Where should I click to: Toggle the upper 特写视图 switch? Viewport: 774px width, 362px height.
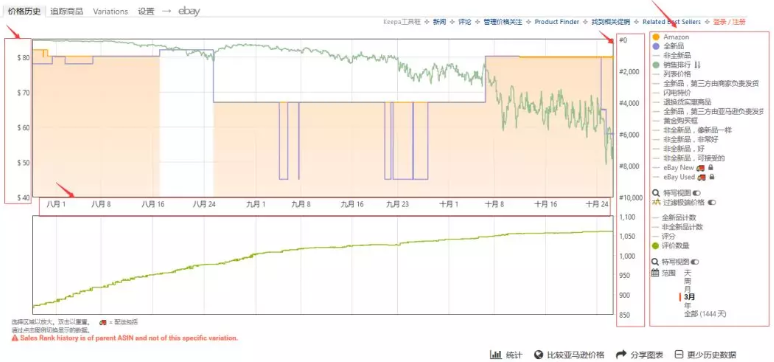tap(696, 193)
